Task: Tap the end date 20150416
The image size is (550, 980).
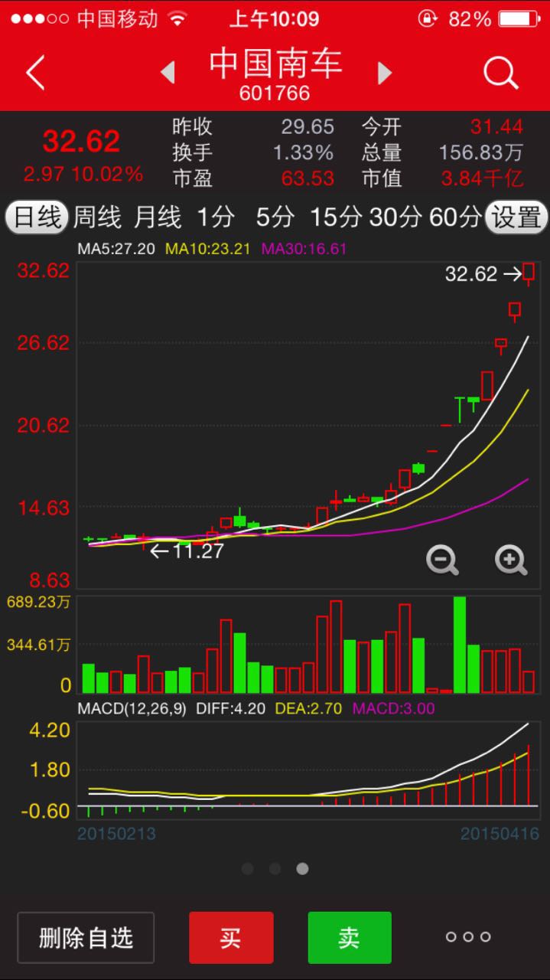Action: click(500, 833)
